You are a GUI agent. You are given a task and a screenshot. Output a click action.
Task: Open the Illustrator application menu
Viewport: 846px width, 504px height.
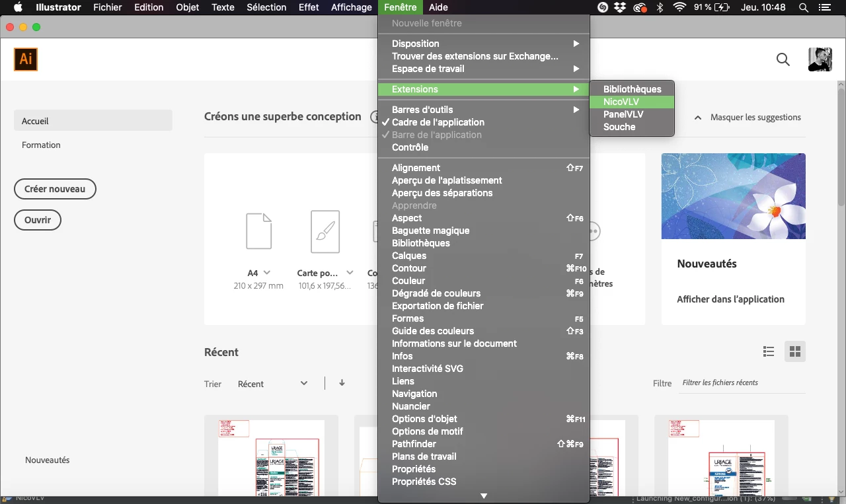click(x=59, y=7)
